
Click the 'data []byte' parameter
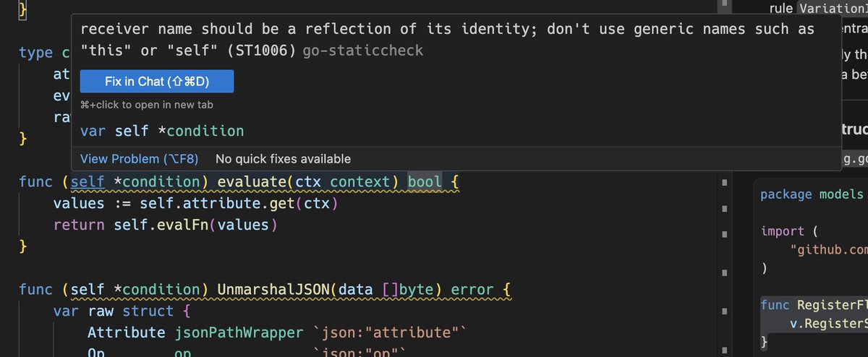pyautogui.click(x=387, y=290)
